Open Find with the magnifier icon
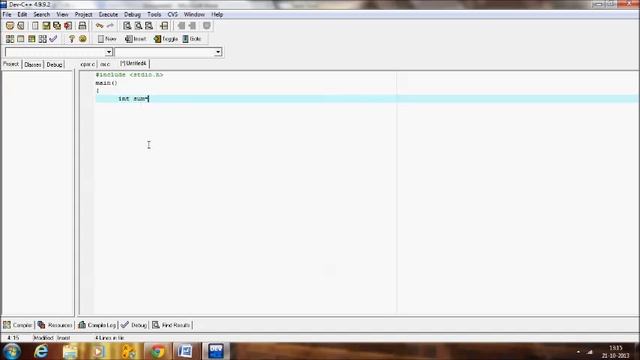Image resolution: width=640 pixels, height=360 pixels. coord(127,26)
